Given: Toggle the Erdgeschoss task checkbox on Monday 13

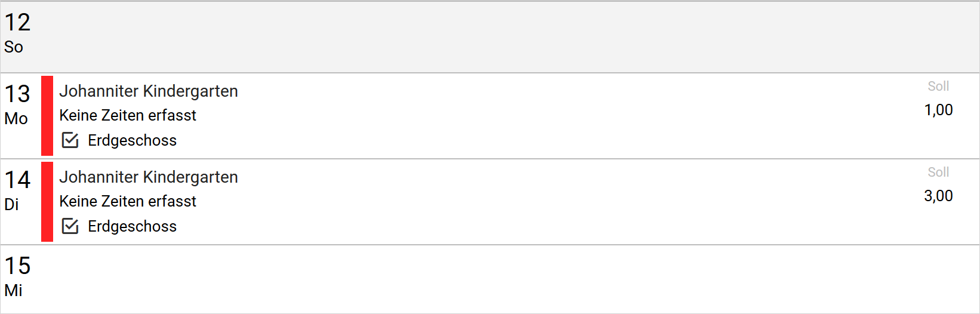Looking at the screenshot, I should 70,140.
